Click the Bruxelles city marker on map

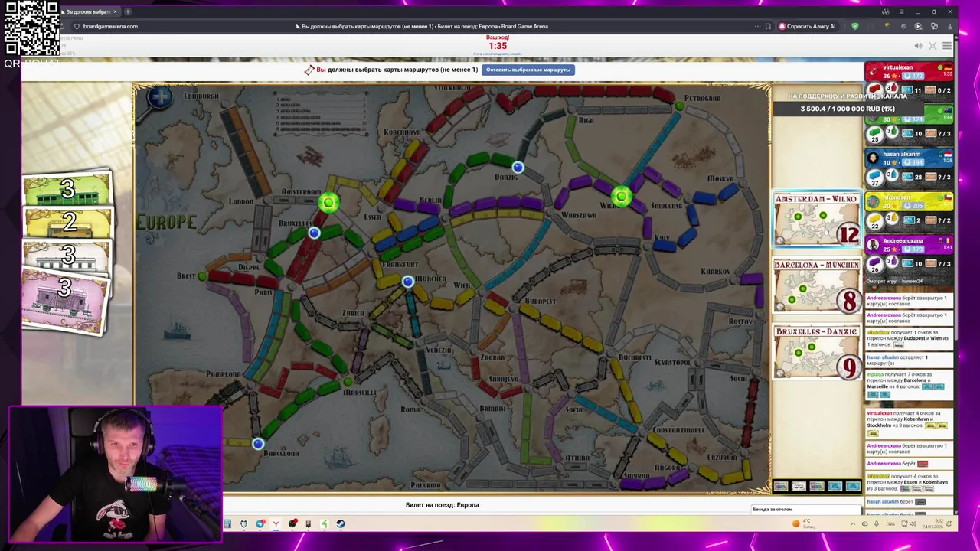tap(314, 233)
